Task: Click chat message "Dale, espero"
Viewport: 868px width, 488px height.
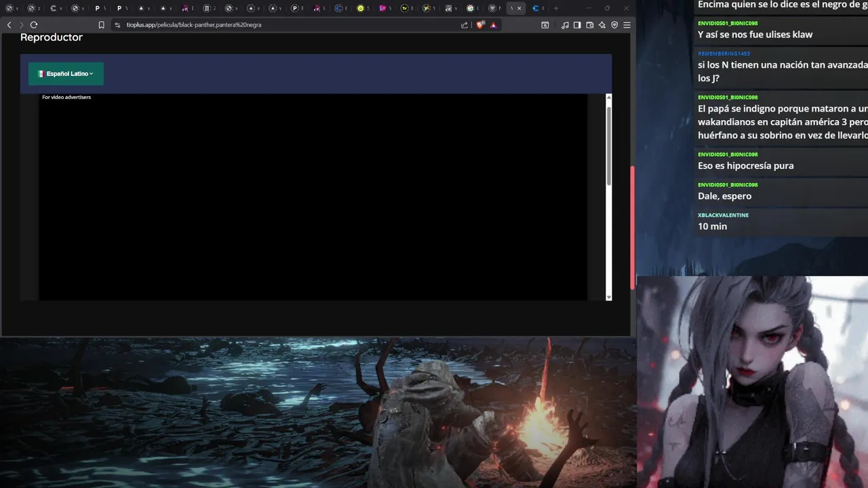Action: click(x=724, y=197)
